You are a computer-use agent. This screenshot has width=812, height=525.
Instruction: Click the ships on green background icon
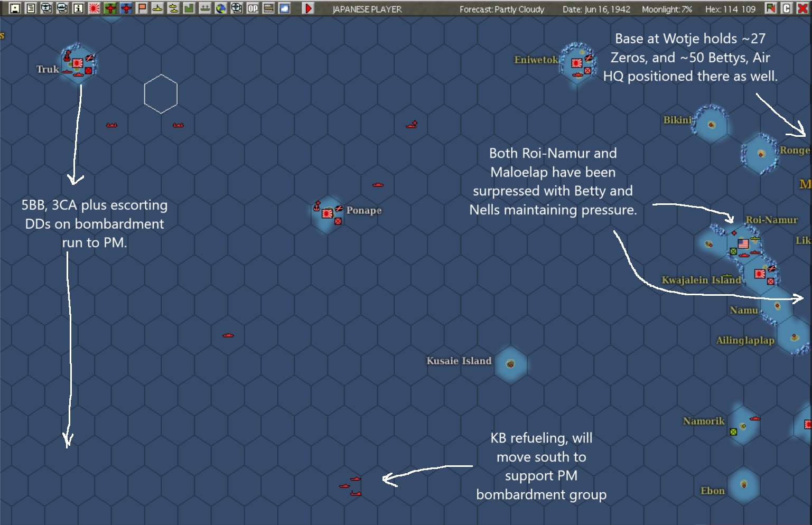click(x=206, y=8)
